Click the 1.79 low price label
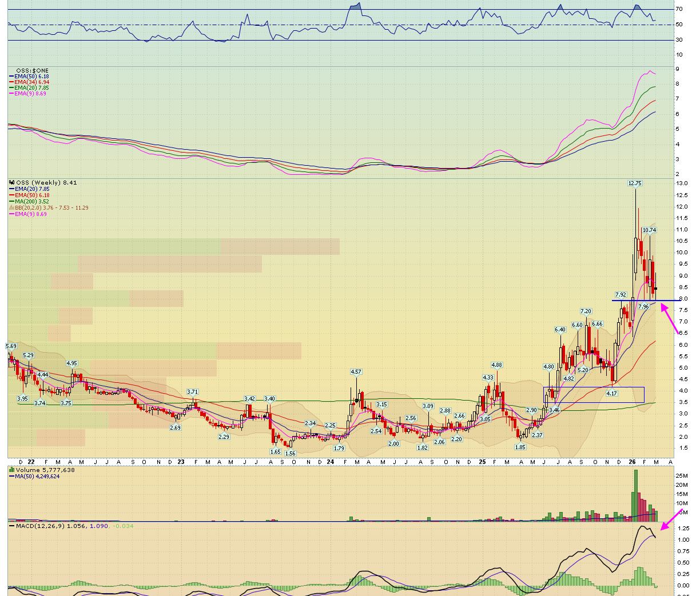The width and height of the screenshot is (700, 596). coord(339,449)
